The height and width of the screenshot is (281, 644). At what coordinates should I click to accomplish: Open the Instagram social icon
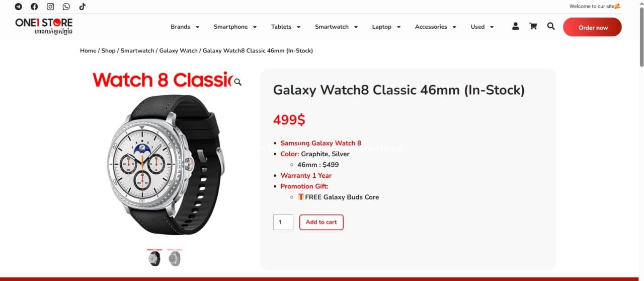(x=50, y=7)
